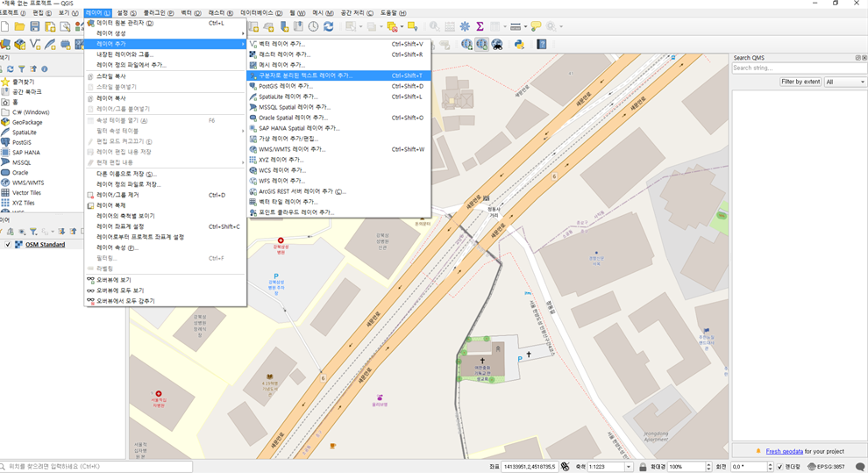Click magnifier spin box arrows
Viewport: 868px width, 473px height.
(708, 467)
